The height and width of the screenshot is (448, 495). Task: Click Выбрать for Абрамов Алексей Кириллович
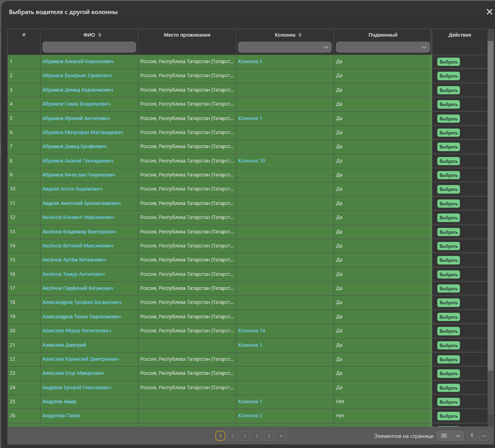[x=449, y=62]
